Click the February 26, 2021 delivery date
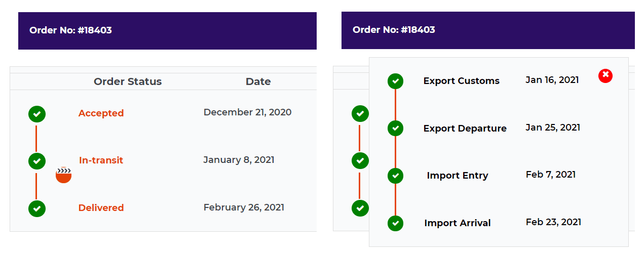 pos(244,207)
